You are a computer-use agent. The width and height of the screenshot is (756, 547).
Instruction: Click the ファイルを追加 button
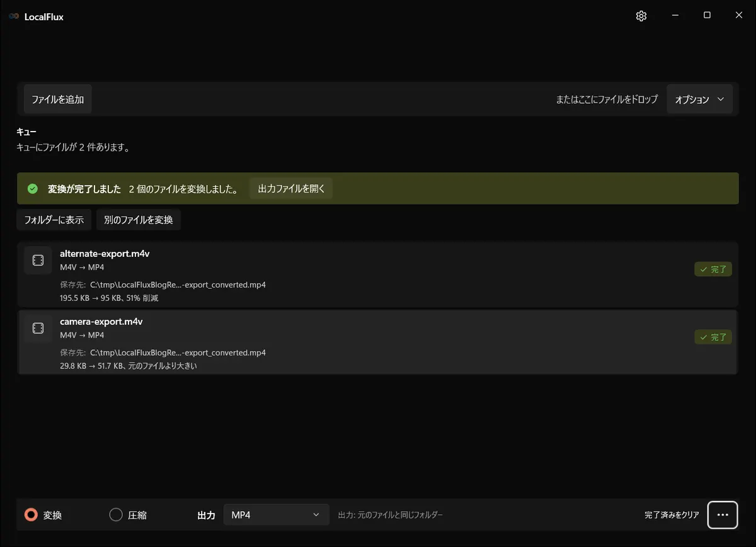coord(58,99)
